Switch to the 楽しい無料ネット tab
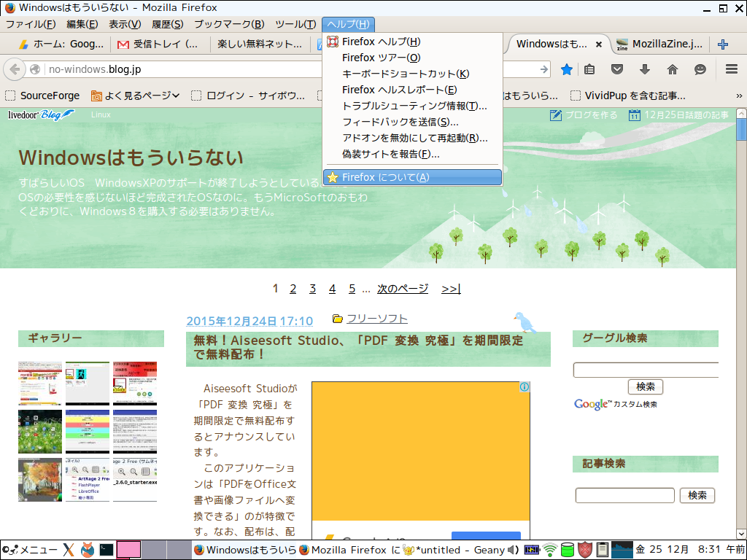The height and width of the screenshot is (560, 747). pos(260,44)
